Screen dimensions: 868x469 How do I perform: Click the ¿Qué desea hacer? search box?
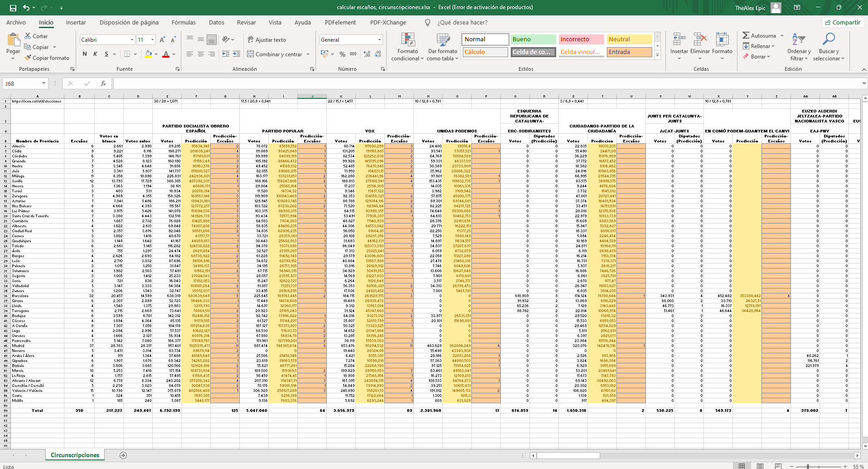(x=462, y=22)
